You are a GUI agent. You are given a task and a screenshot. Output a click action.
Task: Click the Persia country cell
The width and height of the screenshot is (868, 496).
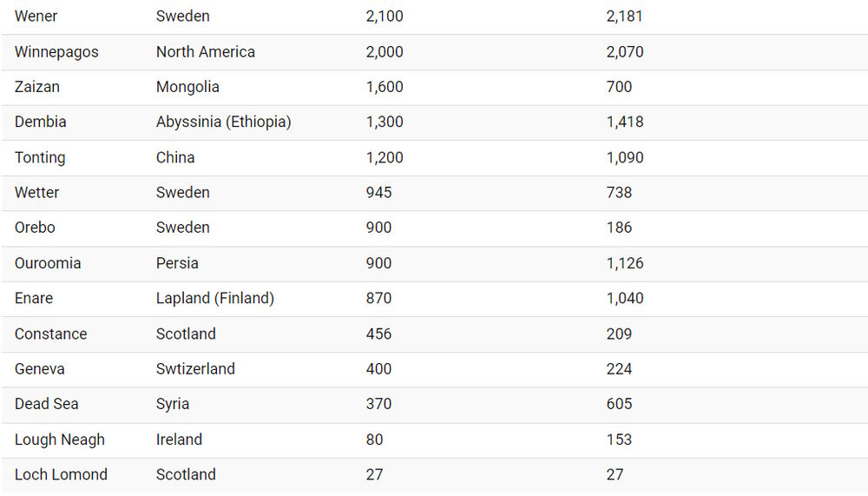click(x=177, y=263)
